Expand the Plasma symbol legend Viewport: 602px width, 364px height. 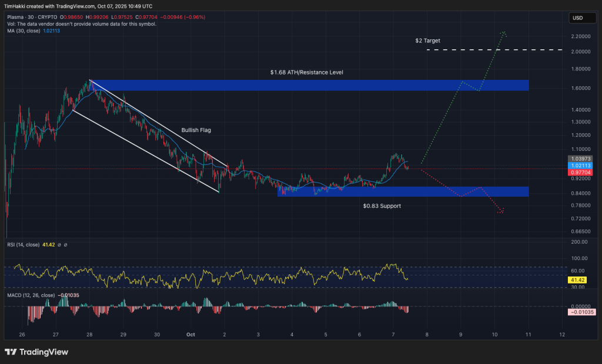pyautogui.click(x=14, y=18)
